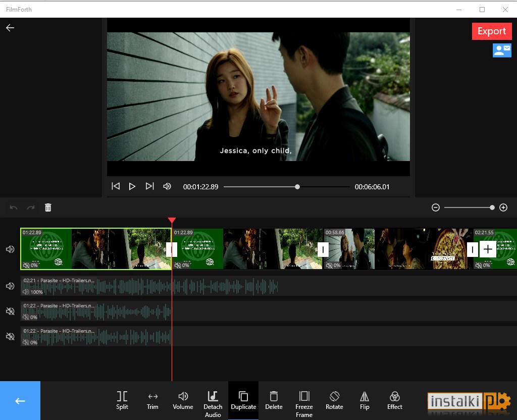Click Detach Audio
Image resolution: width=517 pixels, height=420 pixels.
coord(213,404)
